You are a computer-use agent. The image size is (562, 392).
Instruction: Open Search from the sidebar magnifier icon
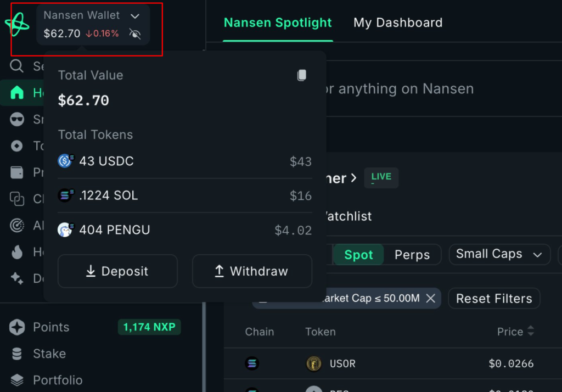coord(16,66)
